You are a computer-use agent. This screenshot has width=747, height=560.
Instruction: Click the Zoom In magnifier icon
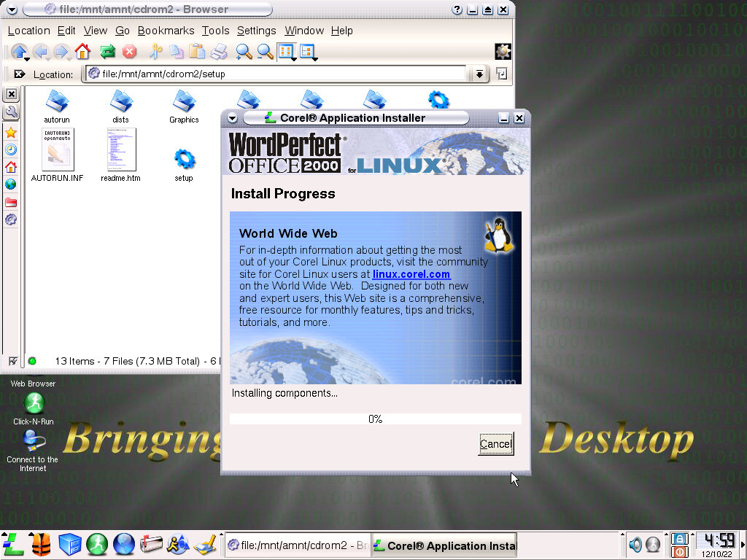tap(244, 52)
